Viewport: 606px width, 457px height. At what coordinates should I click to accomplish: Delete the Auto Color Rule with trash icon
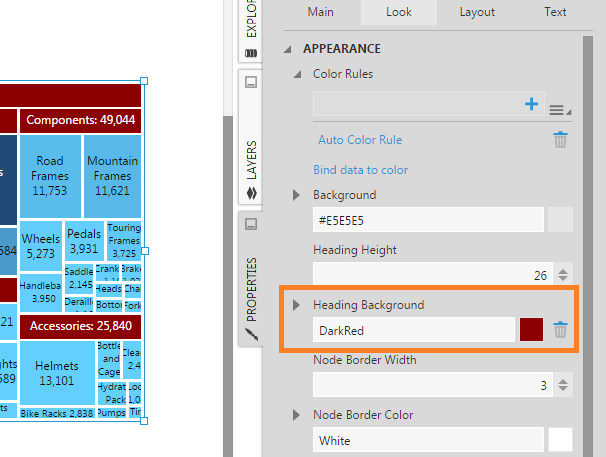[x=561, y=140]
